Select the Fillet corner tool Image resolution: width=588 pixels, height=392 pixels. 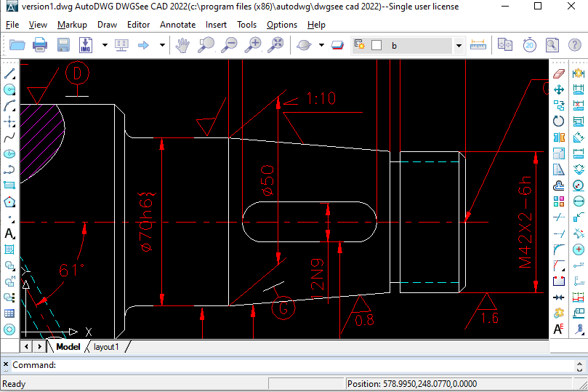tap(559, 249)
